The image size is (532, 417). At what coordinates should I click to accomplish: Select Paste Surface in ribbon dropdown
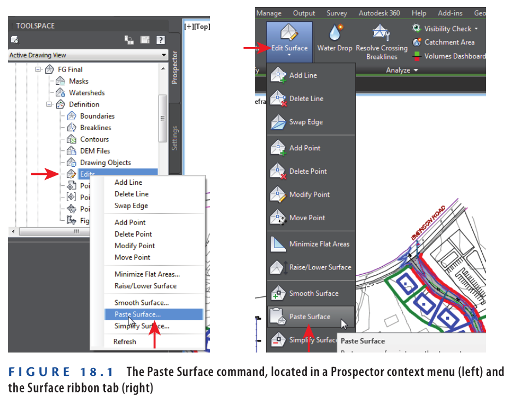(309, 317)
